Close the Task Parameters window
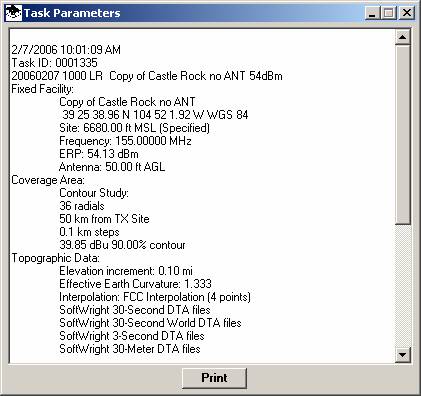The image size is (421, 396). (x=407, y=13)
